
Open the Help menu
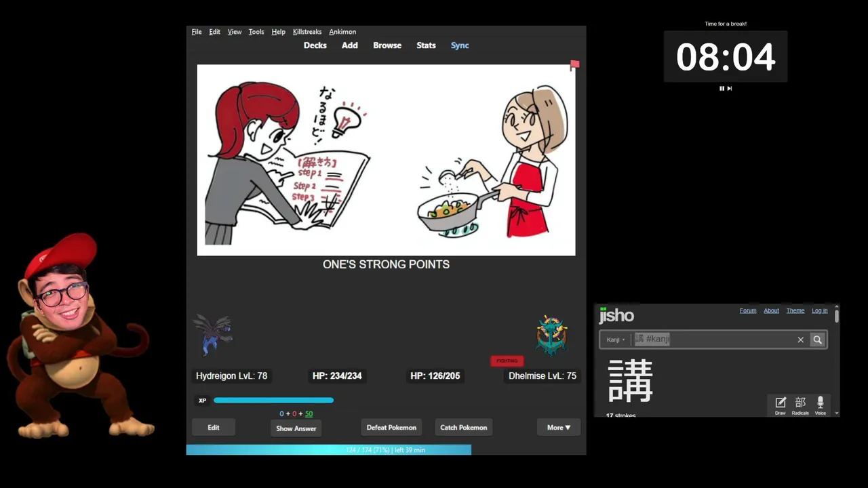[278, 32]
